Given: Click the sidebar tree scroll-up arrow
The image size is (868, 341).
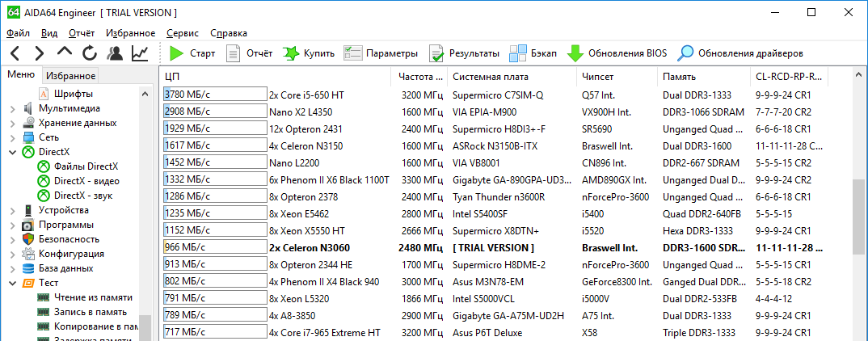Looking at the screenshot, I should pos(145,94).
